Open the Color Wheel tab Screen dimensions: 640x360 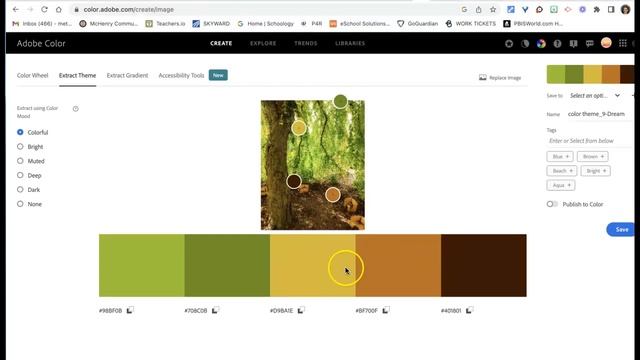(32, 76)
